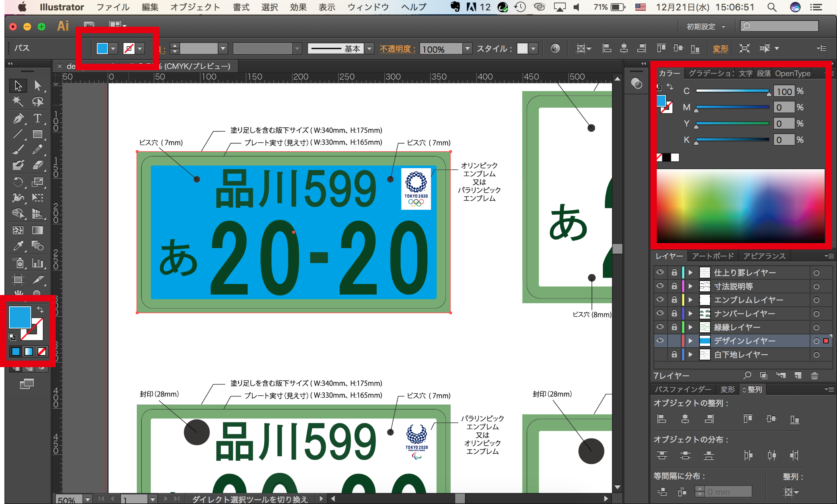The image size is (837, 504).
Task: Expand the ナンバーレイヤー layer triangle
Action: pyautogui.click(x=690, y=313)
